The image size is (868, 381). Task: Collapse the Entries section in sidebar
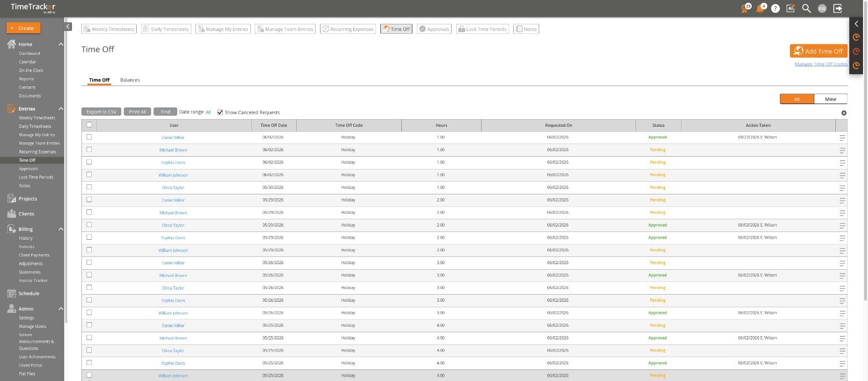pyautogui.click(x=61, y=109)
